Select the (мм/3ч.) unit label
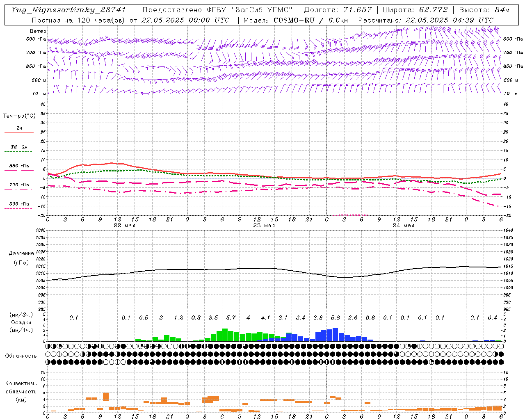 click(21, 315)
